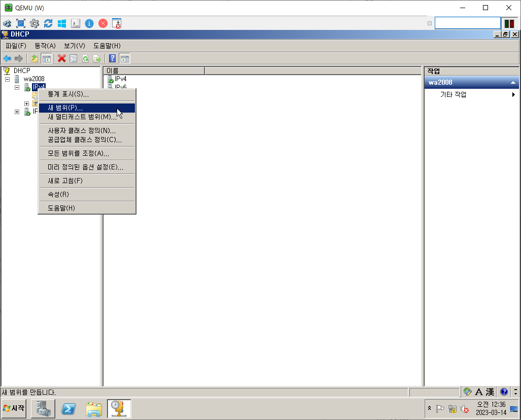Collapse the IPv4 tree node
The image size is (521, 420).
pos(17,87)
